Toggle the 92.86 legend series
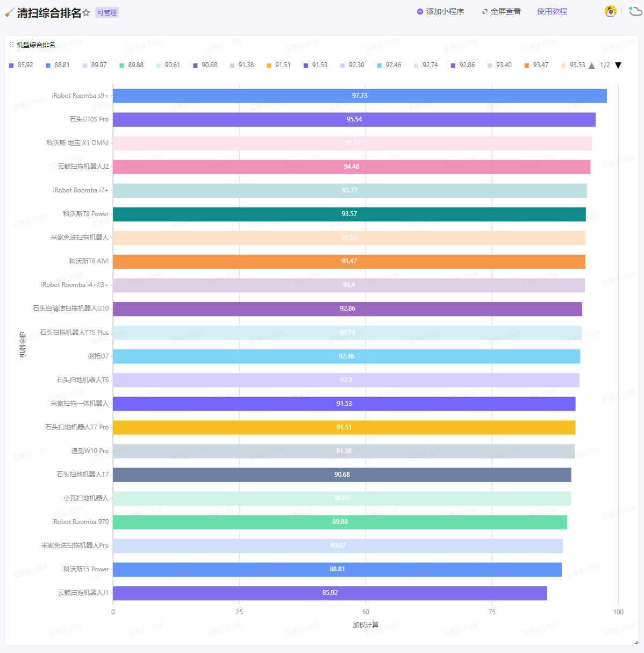This screenshot has width=644, height=653. click(463, 65)
